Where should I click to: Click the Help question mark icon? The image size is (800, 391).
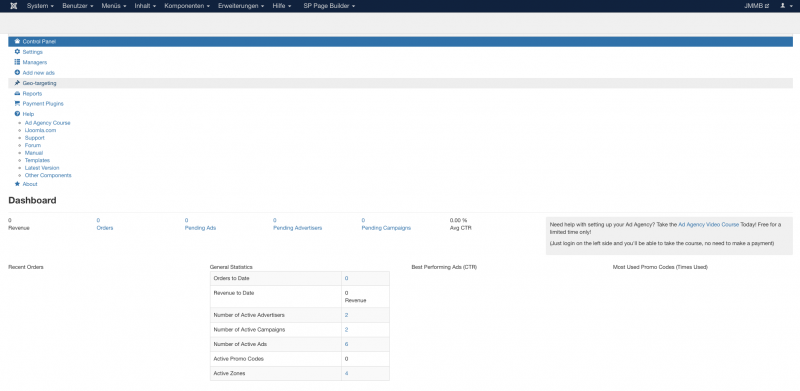(17, 114)
